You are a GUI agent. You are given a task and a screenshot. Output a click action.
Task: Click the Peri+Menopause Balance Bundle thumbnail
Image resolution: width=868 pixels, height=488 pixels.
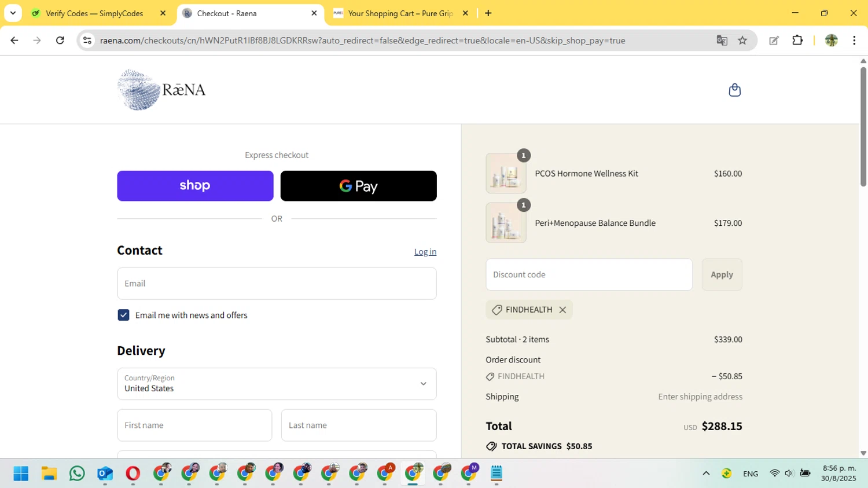point(506,223)
